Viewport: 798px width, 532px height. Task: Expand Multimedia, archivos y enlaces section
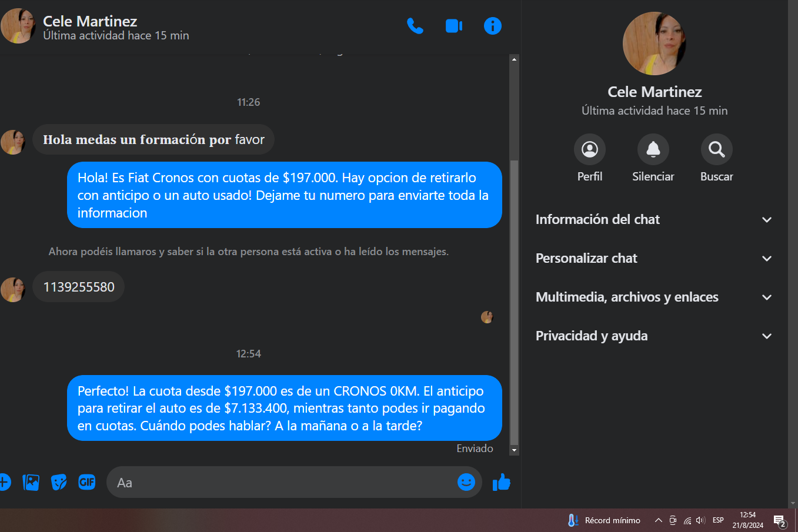[x=654, y=297]
